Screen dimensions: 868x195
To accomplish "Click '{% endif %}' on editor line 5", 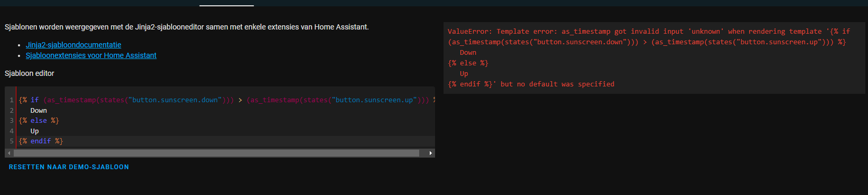I will pos(41,141).
